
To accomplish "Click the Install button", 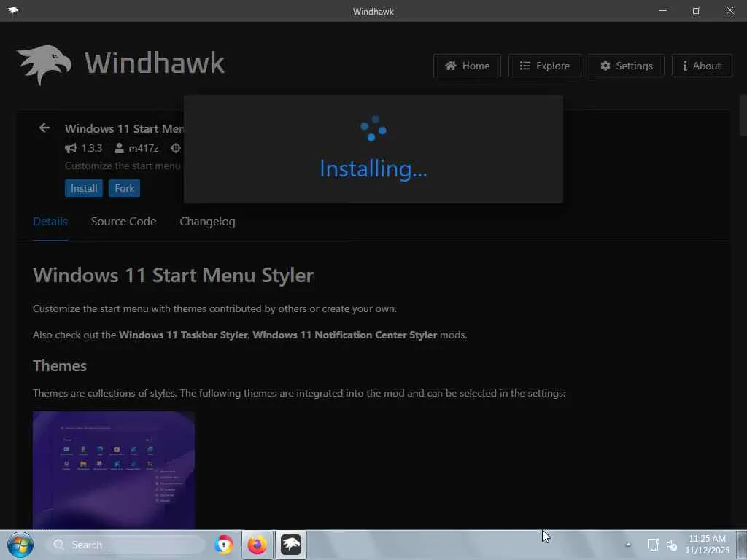I will tap(84, 188).
